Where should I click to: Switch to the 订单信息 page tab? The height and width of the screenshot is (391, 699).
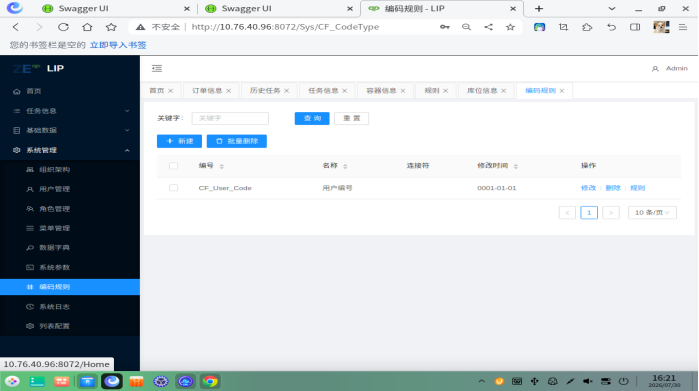[x=207, y=91]
